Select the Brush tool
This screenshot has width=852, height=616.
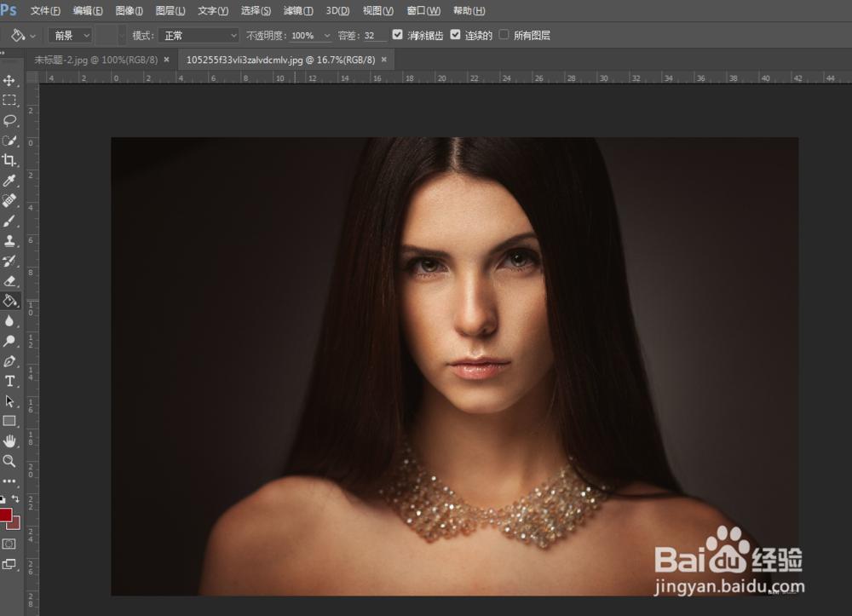tap(9, 221)
